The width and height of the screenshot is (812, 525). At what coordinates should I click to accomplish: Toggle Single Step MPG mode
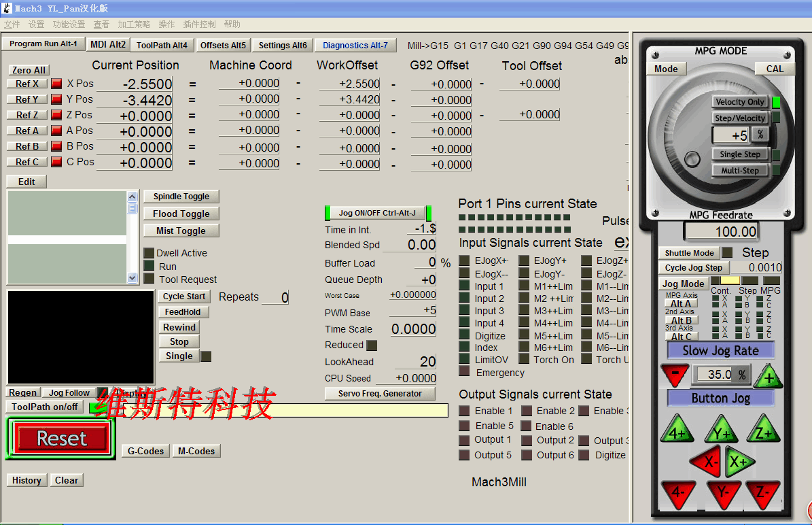pyautogui.click(x=739, y=154)
